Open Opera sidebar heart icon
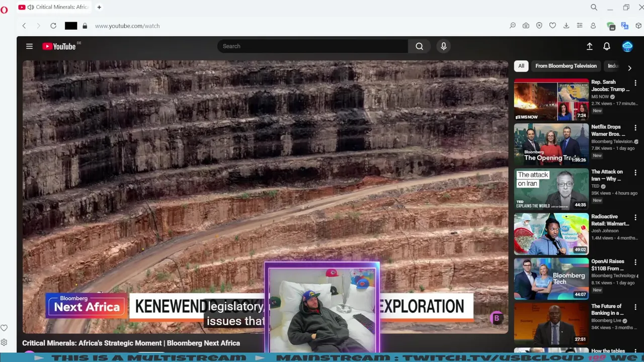The width and height of the screenshot is (644, 362). click(4, 328)
